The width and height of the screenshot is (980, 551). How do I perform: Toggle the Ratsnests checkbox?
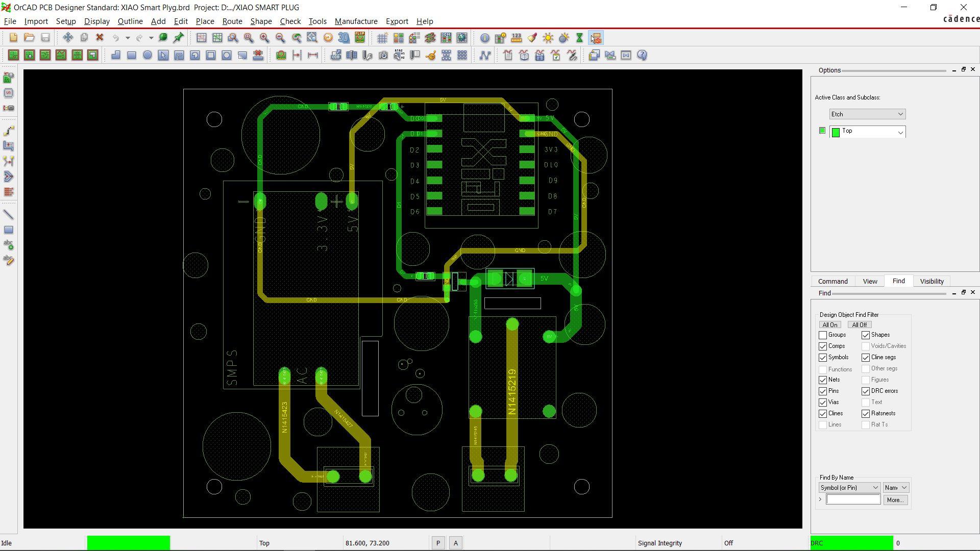click(x=866, y=414)
